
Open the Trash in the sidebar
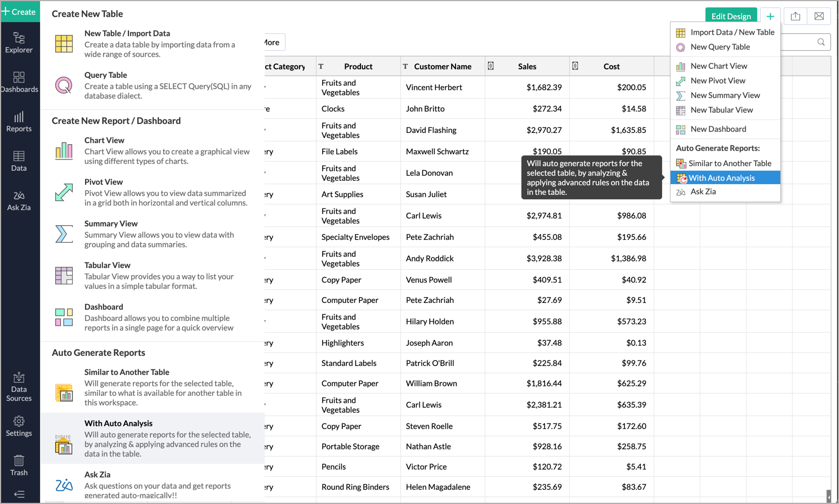pos(19,466)
